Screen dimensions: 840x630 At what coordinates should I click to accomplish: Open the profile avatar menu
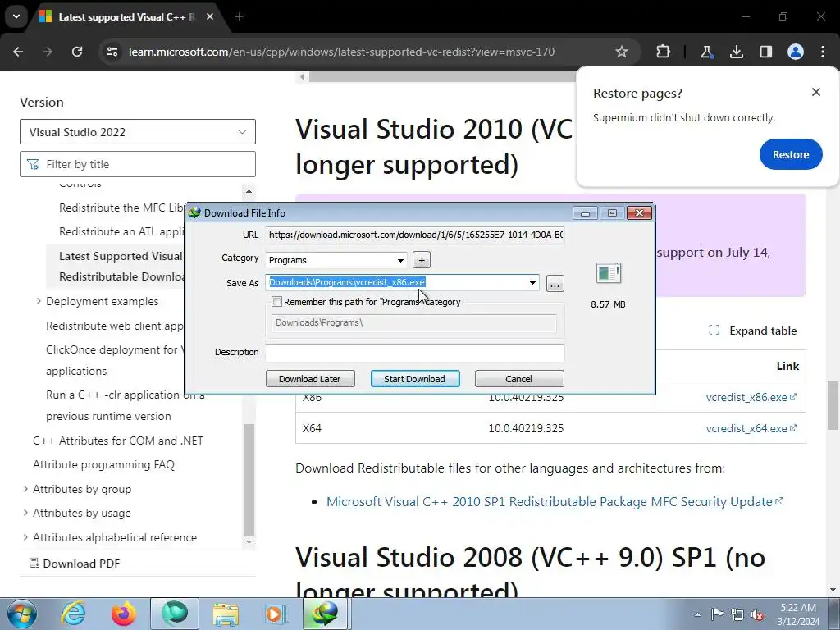[796, 52]
